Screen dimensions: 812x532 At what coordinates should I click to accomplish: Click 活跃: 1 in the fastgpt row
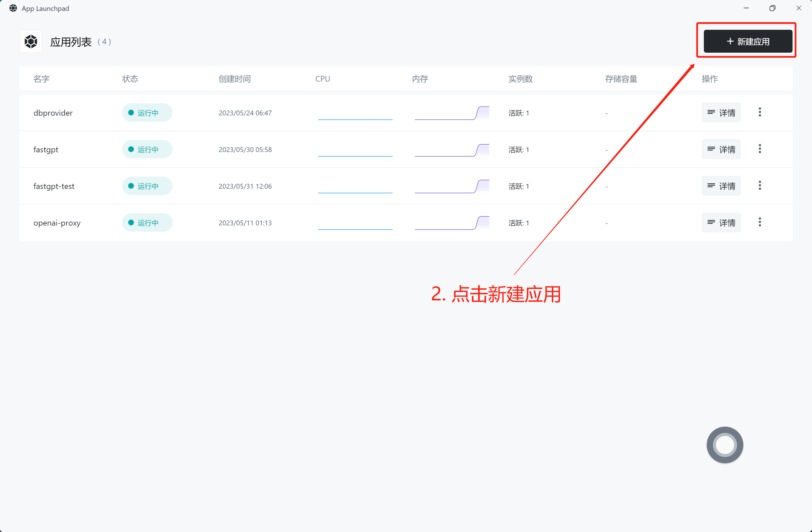click(x=519, y=149)
